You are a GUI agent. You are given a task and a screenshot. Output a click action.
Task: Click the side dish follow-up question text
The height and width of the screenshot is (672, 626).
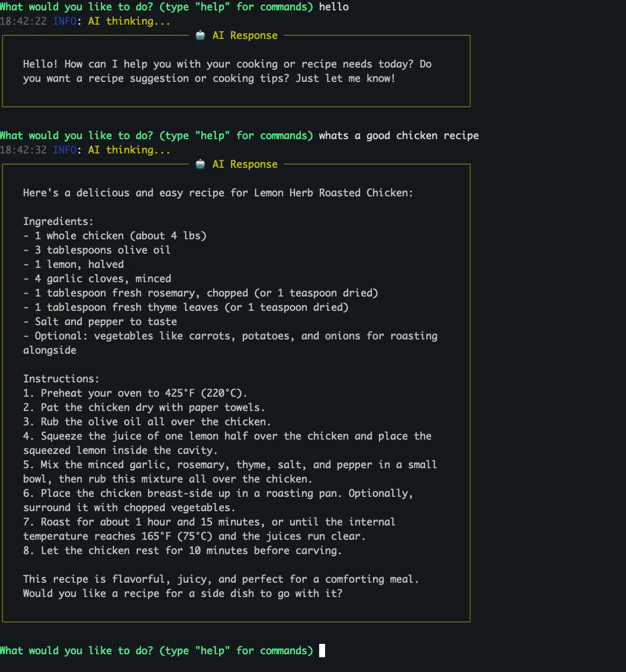[183, 594]
